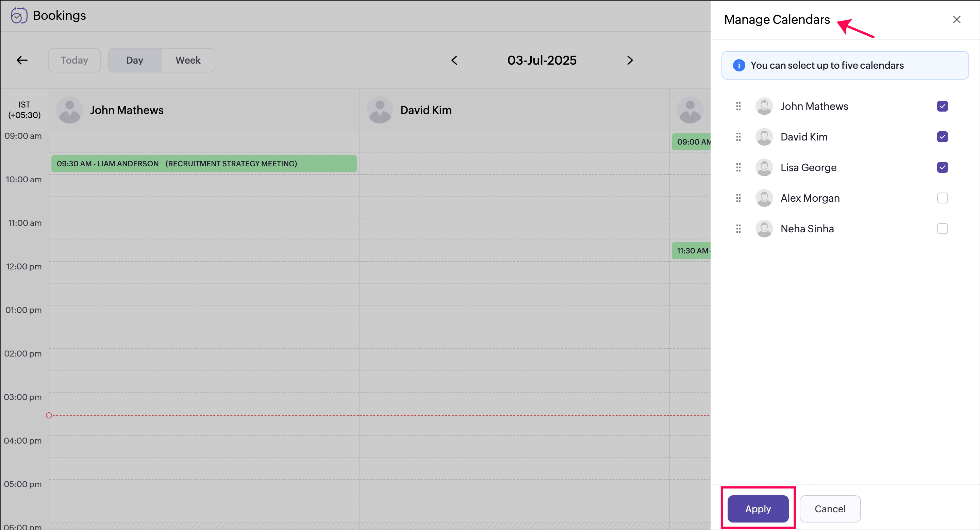Close the Manage Calendars panel

tap(957, 19)
